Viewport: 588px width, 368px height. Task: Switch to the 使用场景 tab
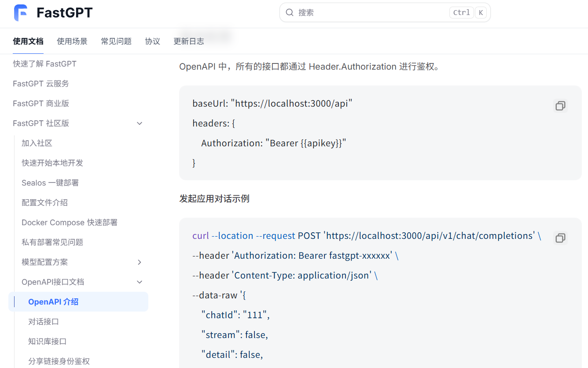[x=72, y=41]
